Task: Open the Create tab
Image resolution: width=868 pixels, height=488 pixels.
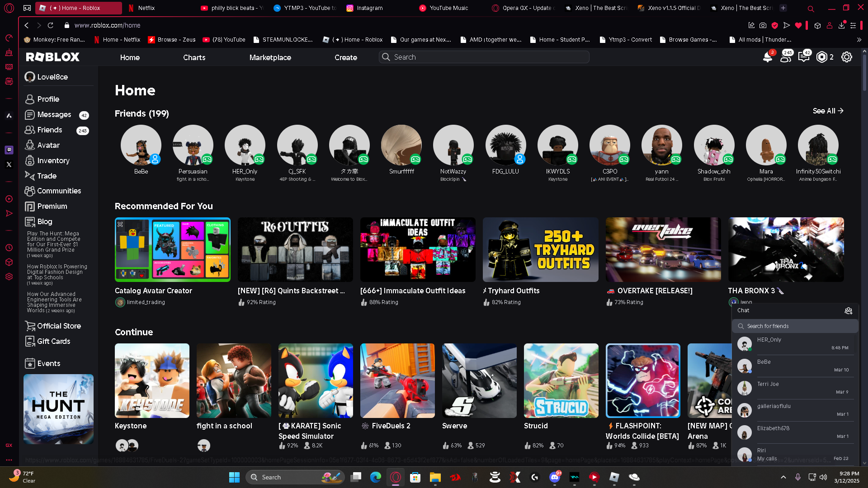Action: pyautogui.click(x=346, y=57)
